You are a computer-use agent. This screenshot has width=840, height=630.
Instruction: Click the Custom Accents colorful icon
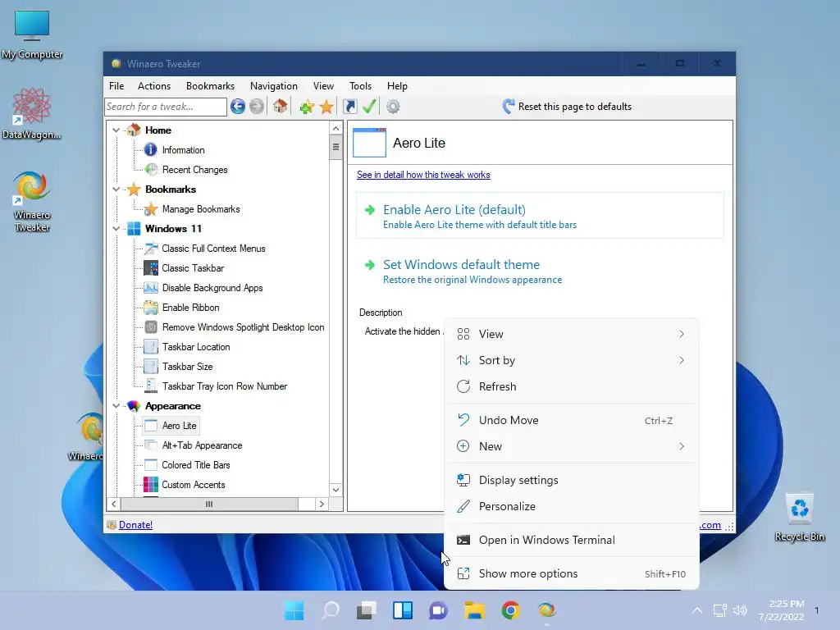[151, 484]
